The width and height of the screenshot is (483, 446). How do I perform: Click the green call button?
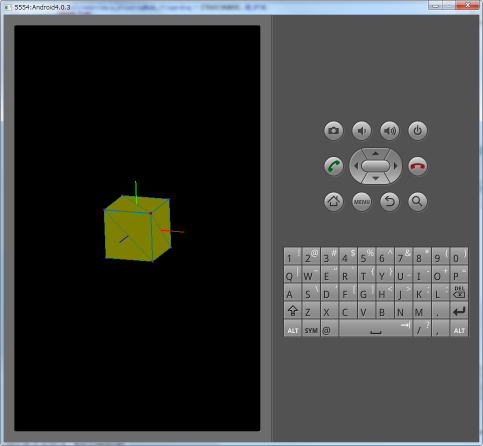point(334,166)
